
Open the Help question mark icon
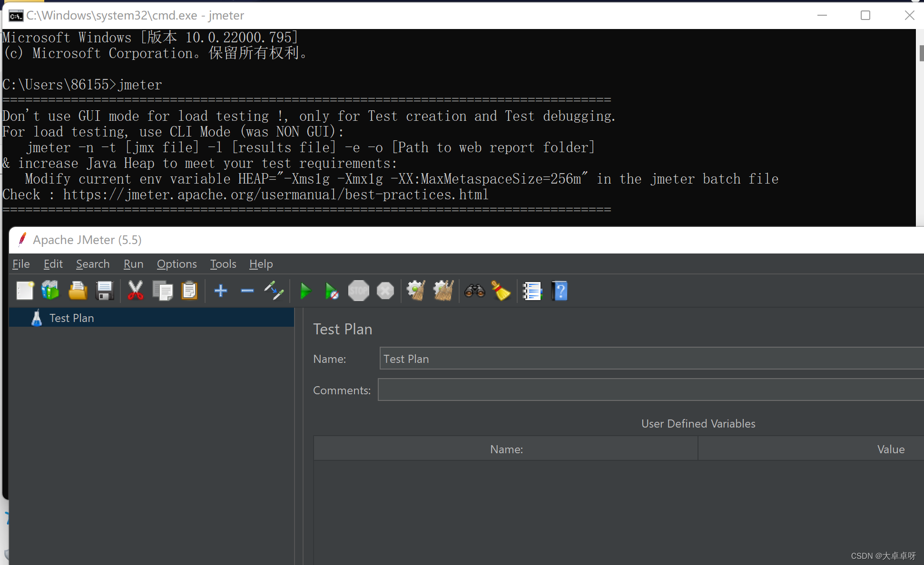point(560,291)
